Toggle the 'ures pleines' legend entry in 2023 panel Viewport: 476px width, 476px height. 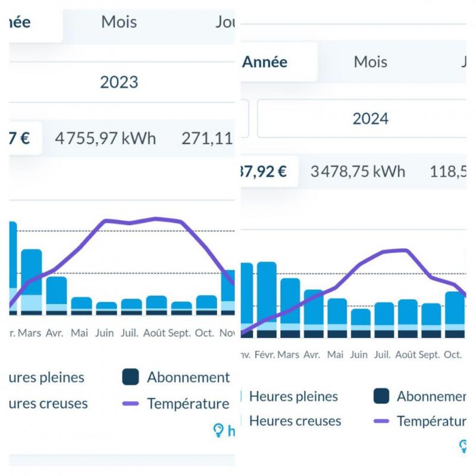click(x=47, y=377)
